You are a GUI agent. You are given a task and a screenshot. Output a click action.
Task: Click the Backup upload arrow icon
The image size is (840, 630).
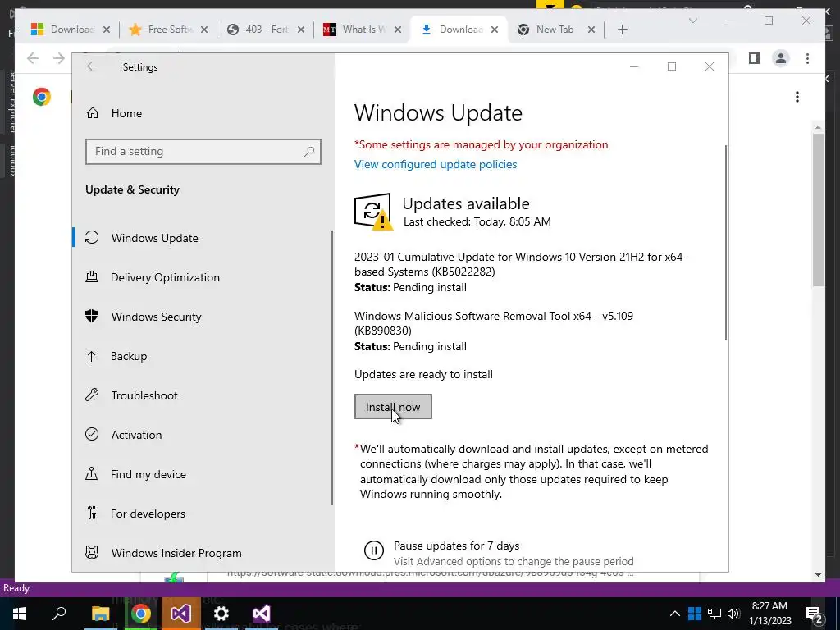point(92,356)
